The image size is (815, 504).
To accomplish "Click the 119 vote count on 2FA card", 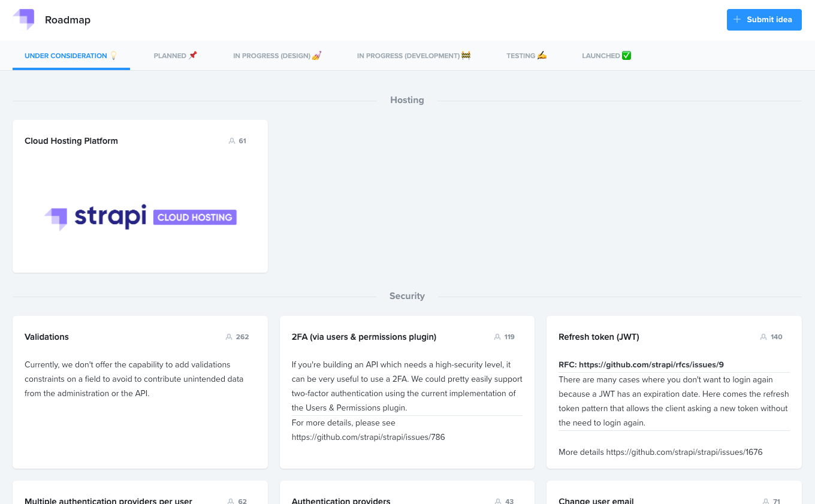I will [x=509, y=337].
